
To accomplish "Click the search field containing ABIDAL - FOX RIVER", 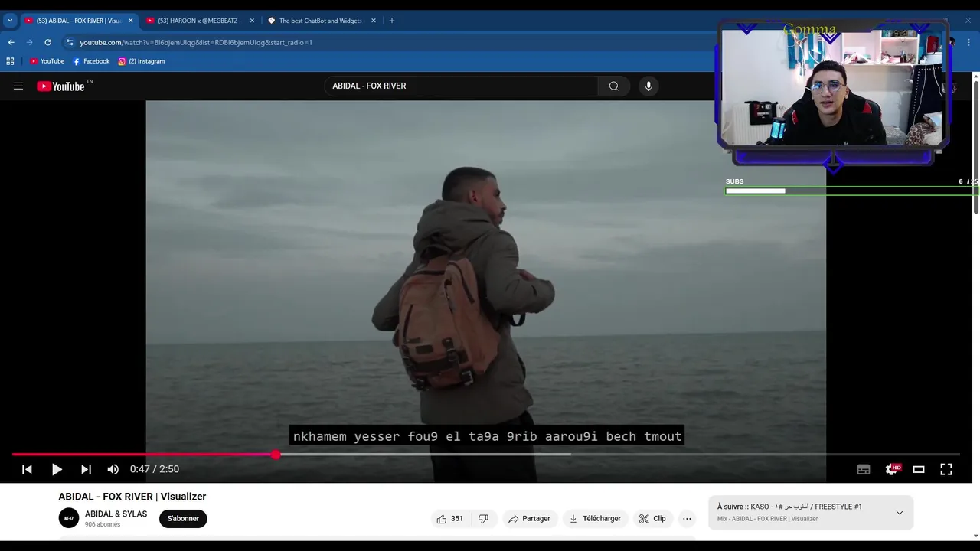I will click(461, 86).
